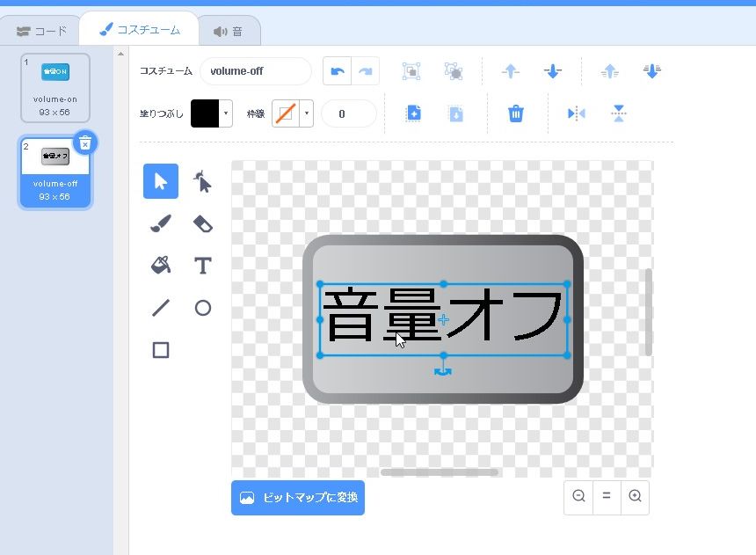Select the volume-on costume thumbnail
756x555 pixels.
click(x=55, y=87)
